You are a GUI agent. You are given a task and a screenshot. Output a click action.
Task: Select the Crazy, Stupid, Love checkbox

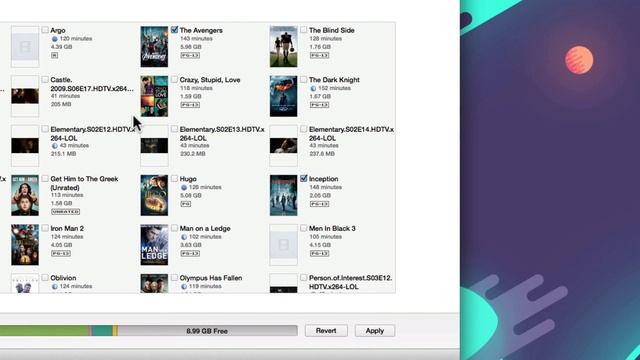(x=174, y=79)
